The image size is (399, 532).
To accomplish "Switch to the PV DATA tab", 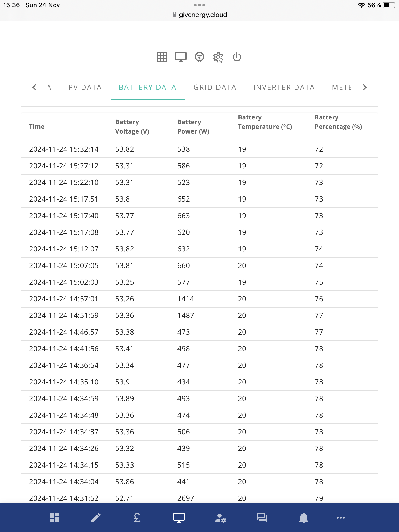I will (x=85, y=88).
